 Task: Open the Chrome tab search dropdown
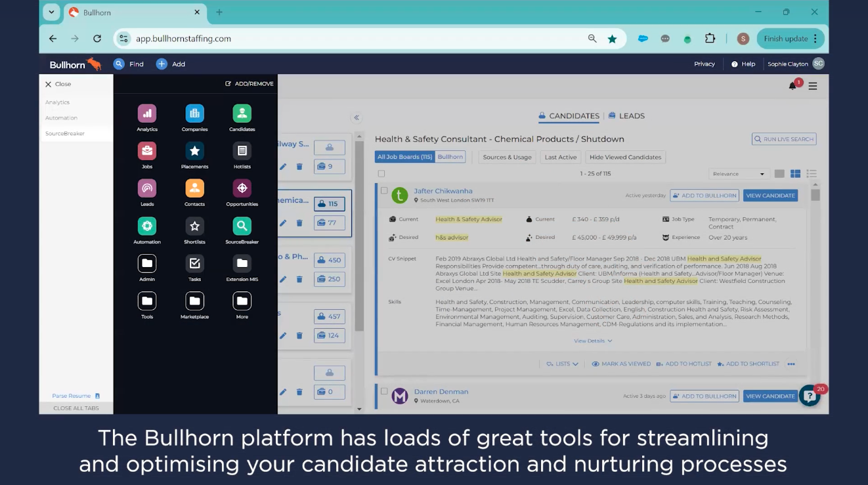[51, 12]
